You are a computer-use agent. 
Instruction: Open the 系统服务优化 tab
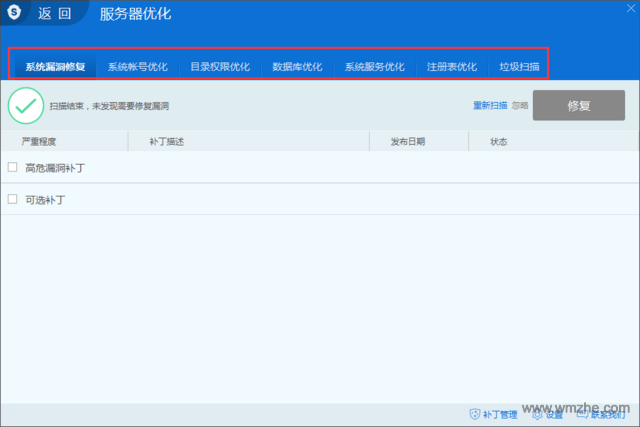click(x=375, y=67)
